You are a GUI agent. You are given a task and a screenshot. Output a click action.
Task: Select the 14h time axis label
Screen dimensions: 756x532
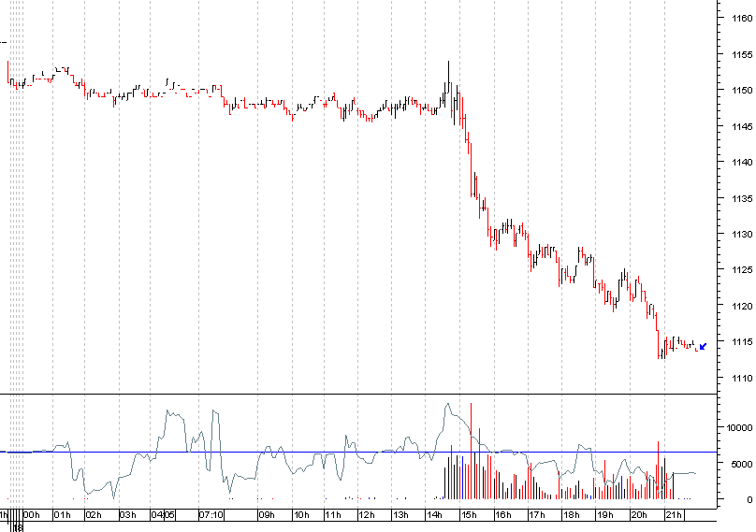[434, 515]
